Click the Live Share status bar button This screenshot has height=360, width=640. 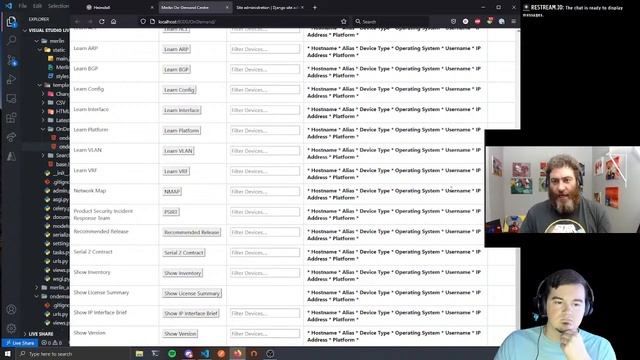[x=20, y=343]
